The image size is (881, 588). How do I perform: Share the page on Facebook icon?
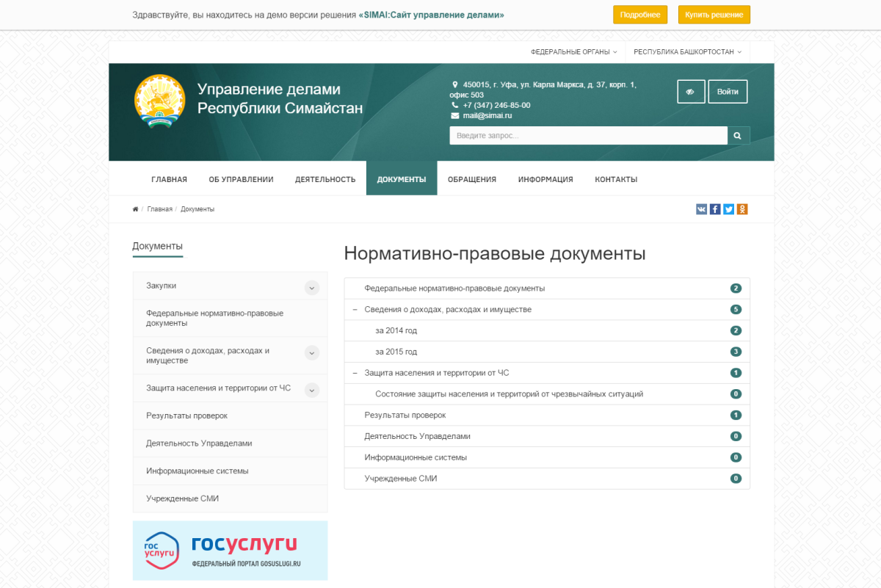tap(714, 208)
